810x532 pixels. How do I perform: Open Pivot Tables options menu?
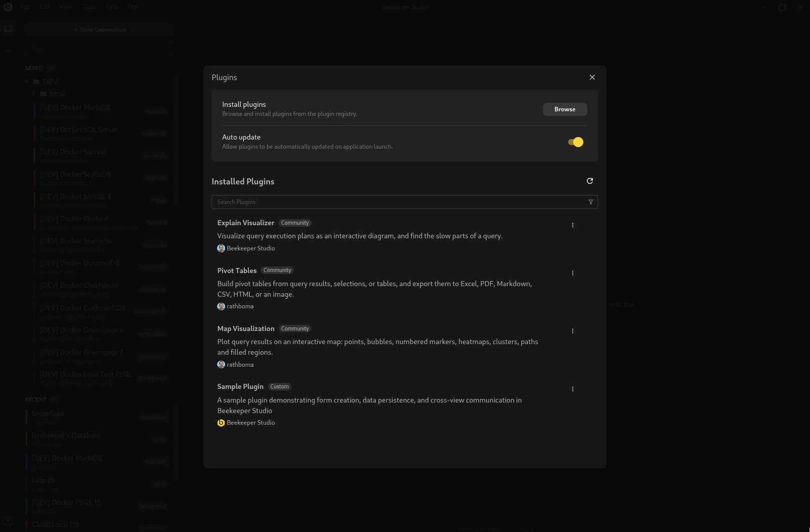(x=572, y=273)
